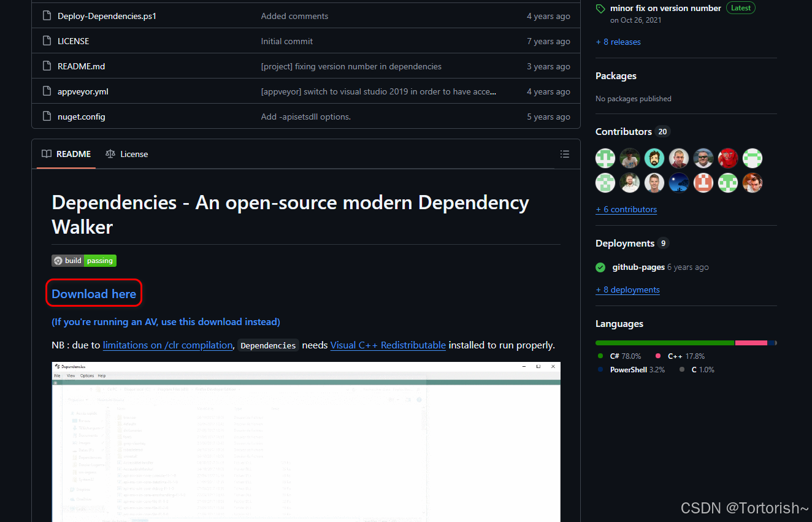Click the file icon beside nuget.config
Viewport: 812px width, 522px height.
tap(47, 116)
